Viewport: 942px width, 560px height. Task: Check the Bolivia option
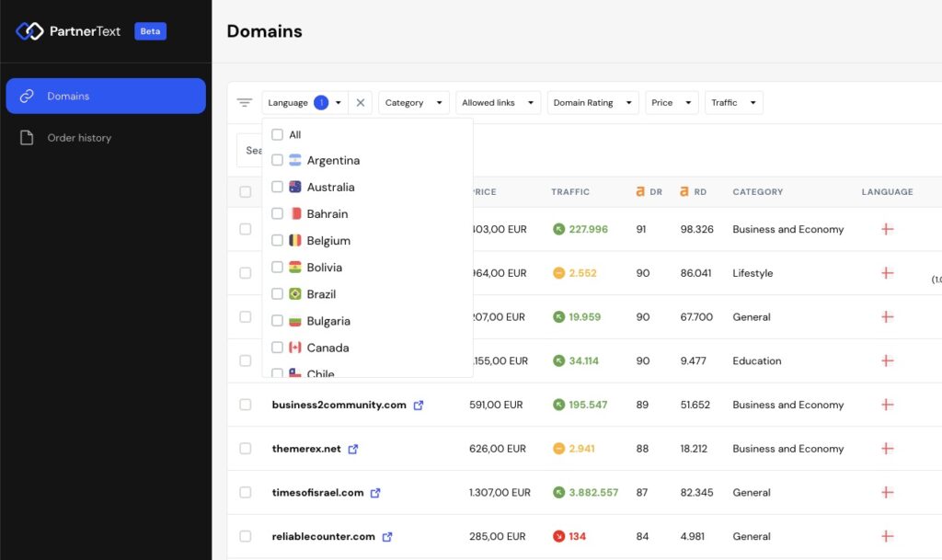(x=277, y=267)
